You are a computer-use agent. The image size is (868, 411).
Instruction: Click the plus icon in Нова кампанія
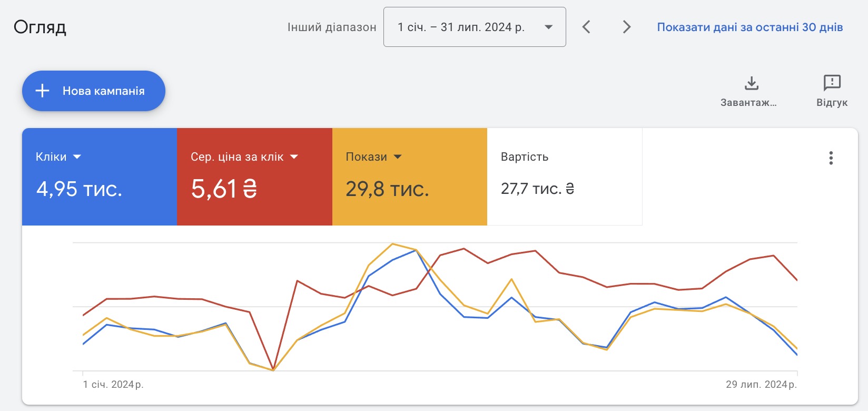42,91
